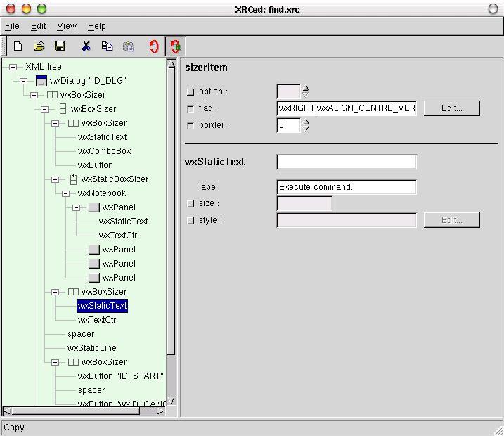Image resolution: width=504 pixels, height=436 pixels.
Task: Click the icon of the expanded wxPanel
Action: 94,207
